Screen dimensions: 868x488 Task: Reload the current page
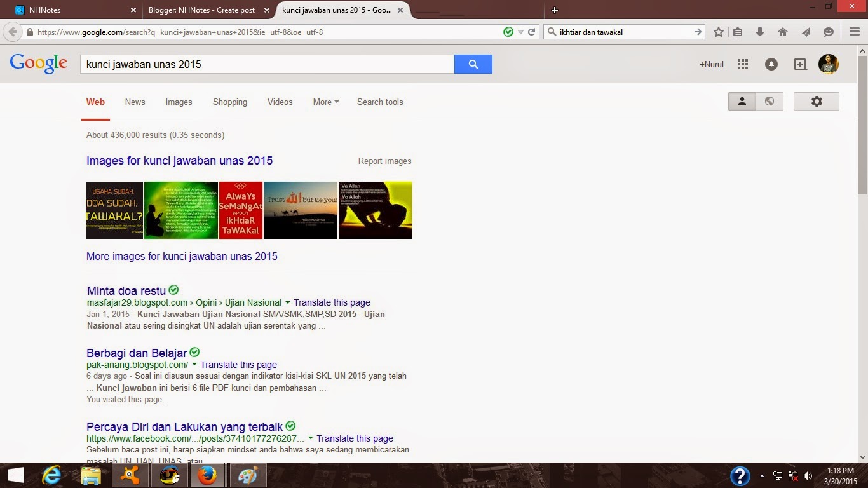(532, 32)
